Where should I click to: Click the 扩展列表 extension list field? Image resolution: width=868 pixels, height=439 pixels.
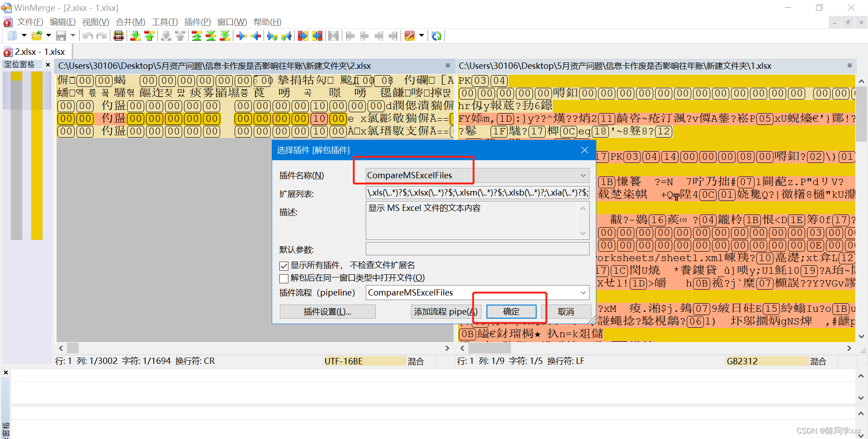pyautogui.click(x=477, y=193)
